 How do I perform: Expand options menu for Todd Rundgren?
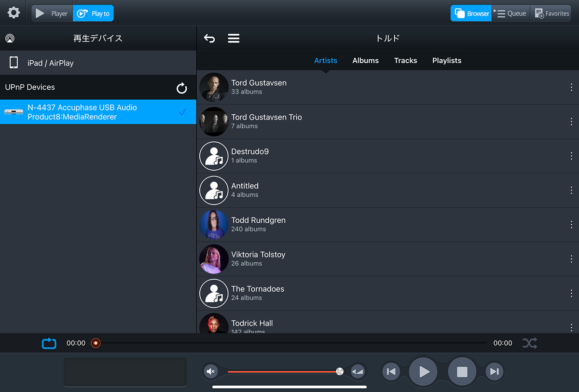pyautogui.click(x=571, y=225)
